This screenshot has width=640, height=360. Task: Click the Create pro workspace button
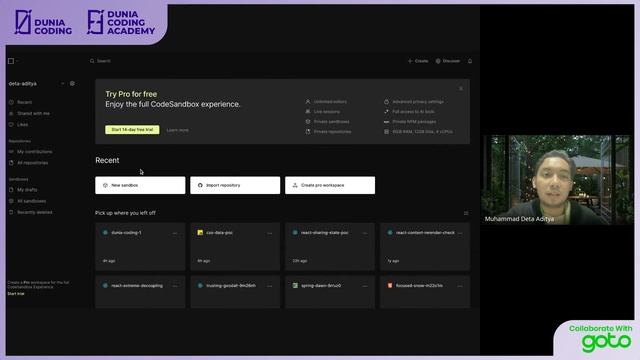tap(330, 185)
